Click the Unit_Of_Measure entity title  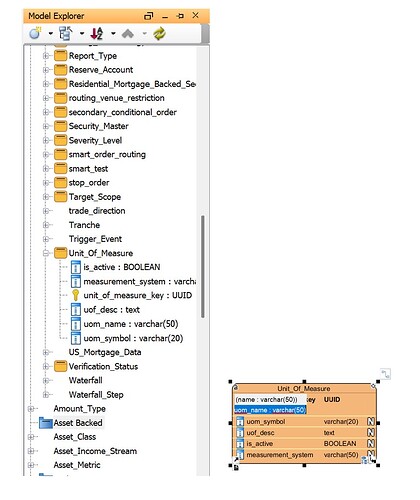pos(304,388)
